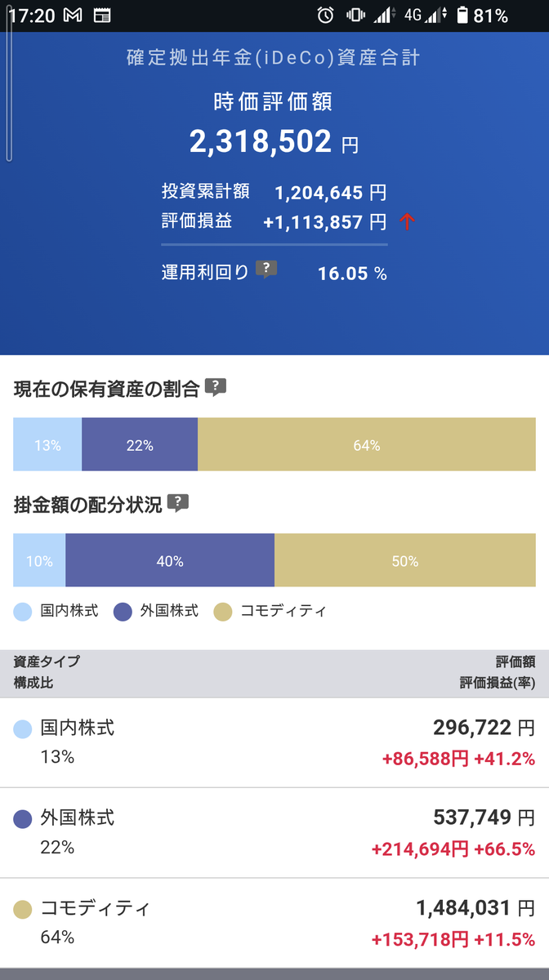Screen dimensions: 549x980
Task: Tap the Gmail notification icon in status bar
Action: click(x=73, y=15)
